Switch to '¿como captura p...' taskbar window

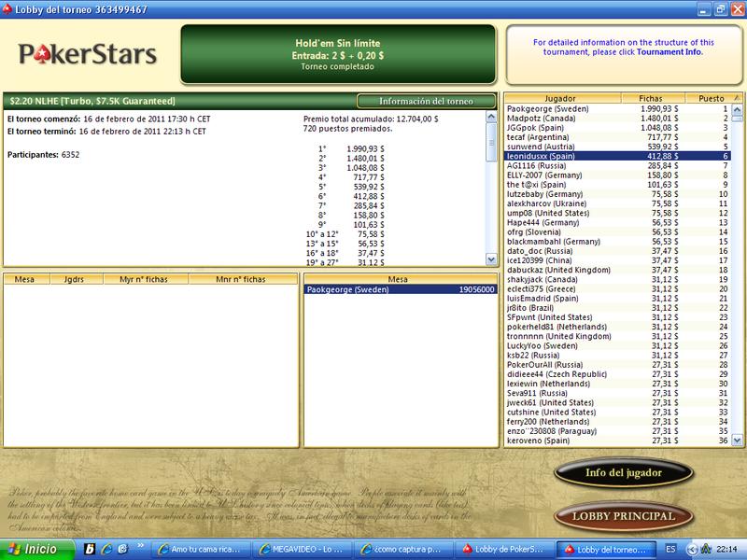tap(404, 550)
